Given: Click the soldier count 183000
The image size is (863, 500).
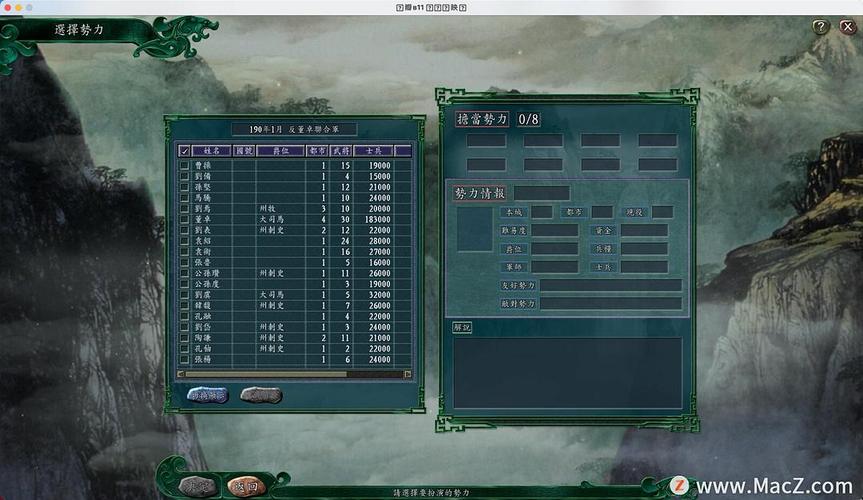Looking at the screenshot, I should tap(377, 219).
